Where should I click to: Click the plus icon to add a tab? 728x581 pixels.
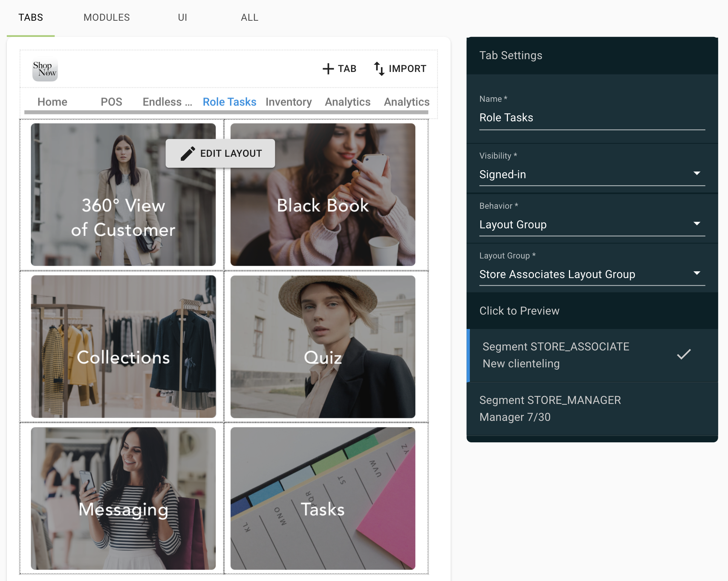coord(328,69)
